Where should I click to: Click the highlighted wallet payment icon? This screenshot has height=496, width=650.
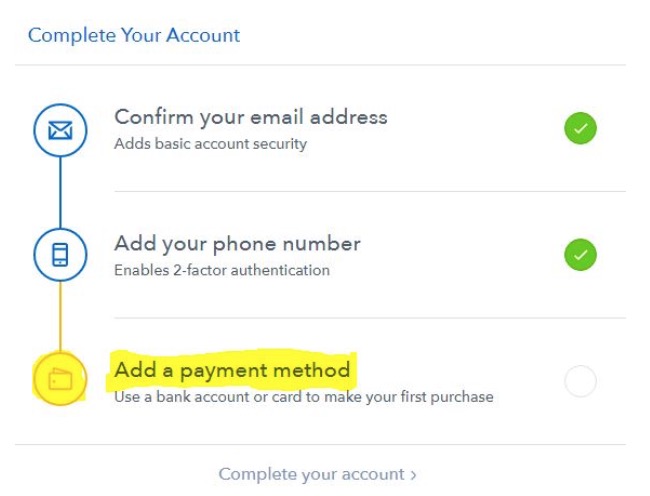60,379
